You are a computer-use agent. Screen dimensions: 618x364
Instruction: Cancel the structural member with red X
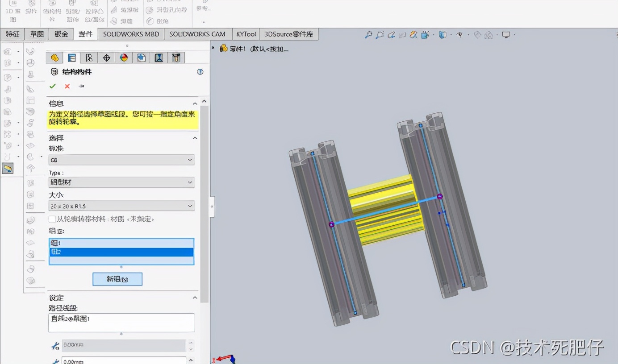(67, 86)
